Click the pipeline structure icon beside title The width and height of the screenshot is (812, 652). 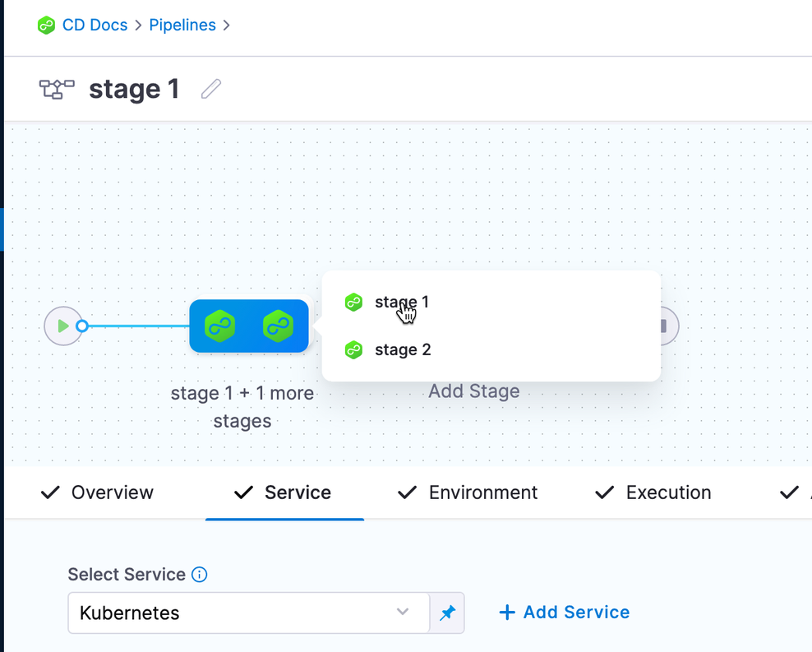(57, 89)
